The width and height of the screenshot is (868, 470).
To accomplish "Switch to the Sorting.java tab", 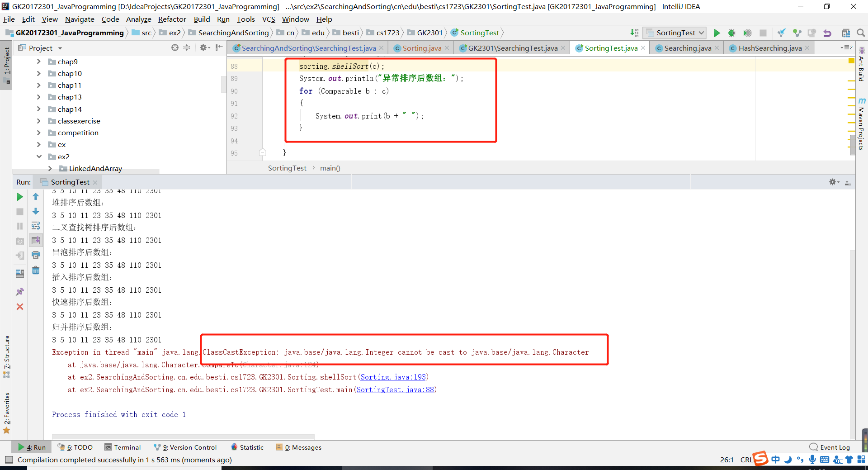I will coord(421,48).
